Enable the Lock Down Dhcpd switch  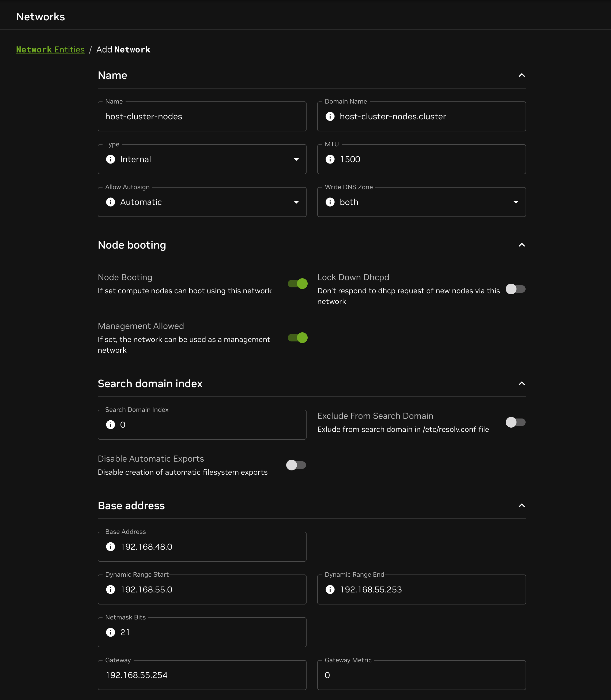pos(515,289)
